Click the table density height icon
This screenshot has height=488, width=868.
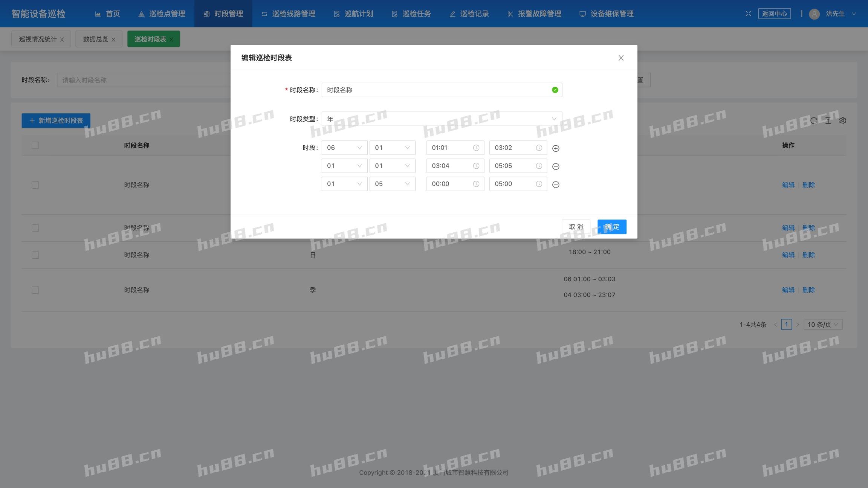[828, 120]
